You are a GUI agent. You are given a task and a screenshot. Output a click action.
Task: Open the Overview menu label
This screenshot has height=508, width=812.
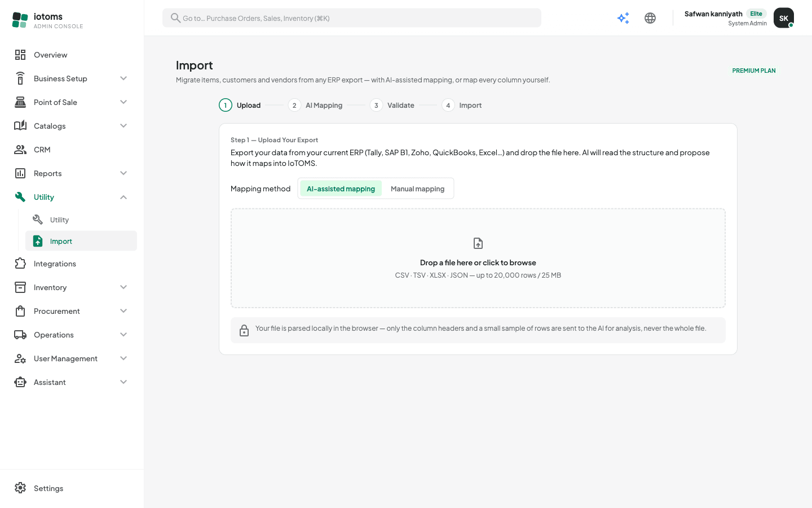(50, 55)
